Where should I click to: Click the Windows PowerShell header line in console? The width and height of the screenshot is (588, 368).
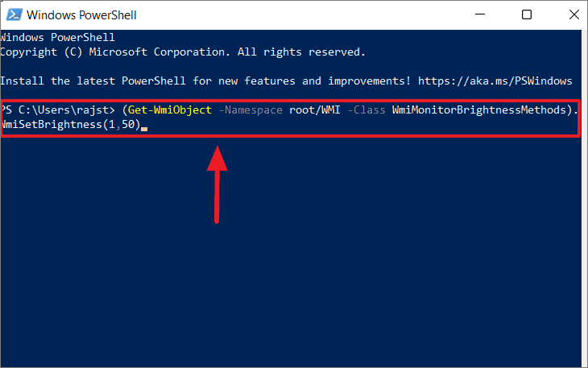pos(57,38)
